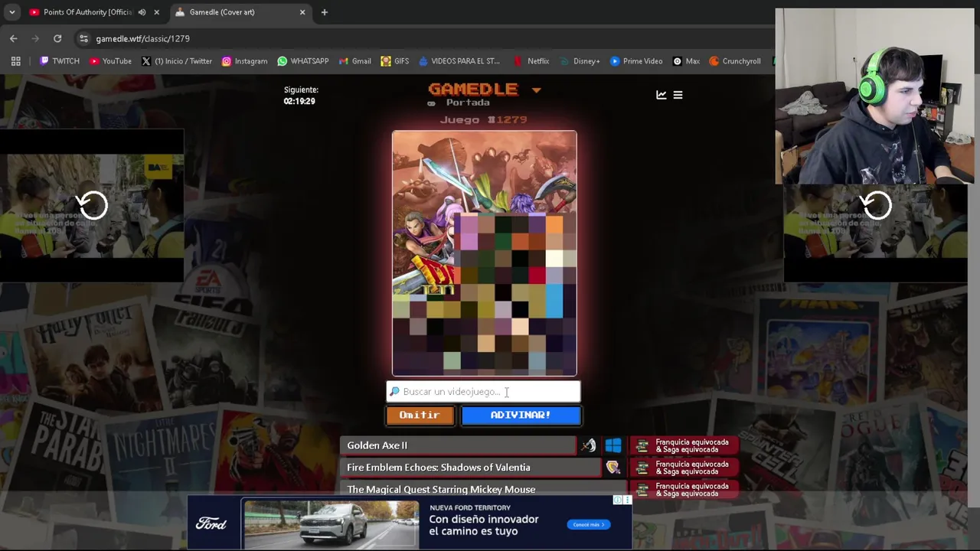Click the Siguiente countdown timer text

click(301, 96)
